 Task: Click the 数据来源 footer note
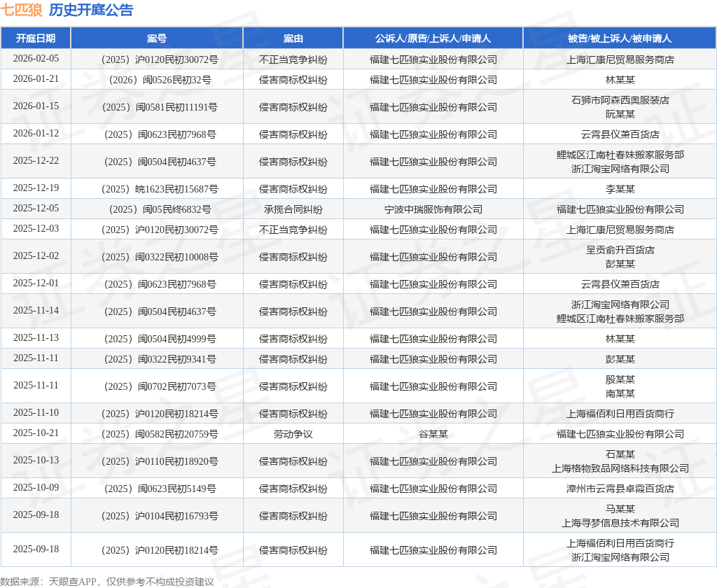(107, 582)
